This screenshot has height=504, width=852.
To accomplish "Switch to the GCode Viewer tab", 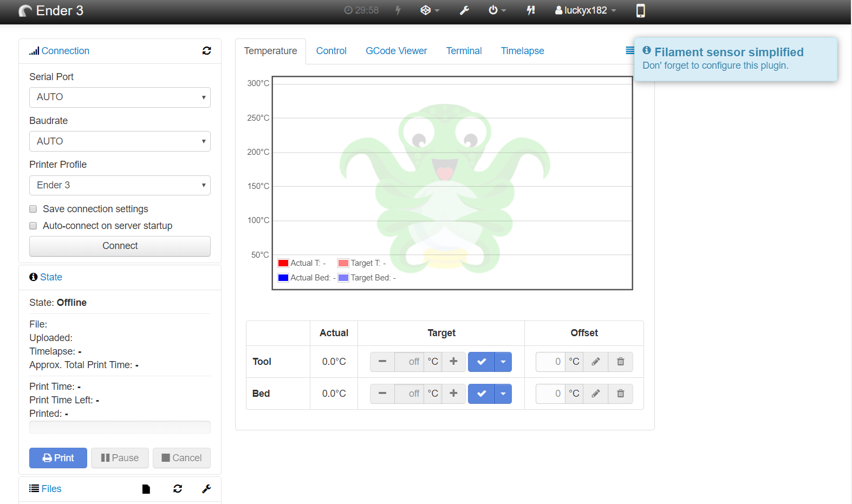I will coord(396,51).
